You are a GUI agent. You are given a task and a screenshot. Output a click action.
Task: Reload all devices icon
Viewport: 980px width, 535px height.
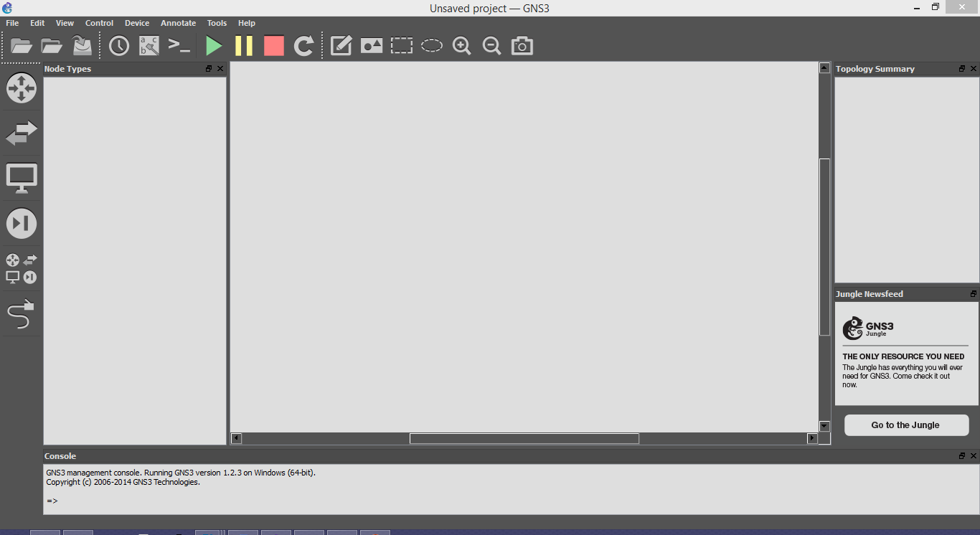point(304,46)
